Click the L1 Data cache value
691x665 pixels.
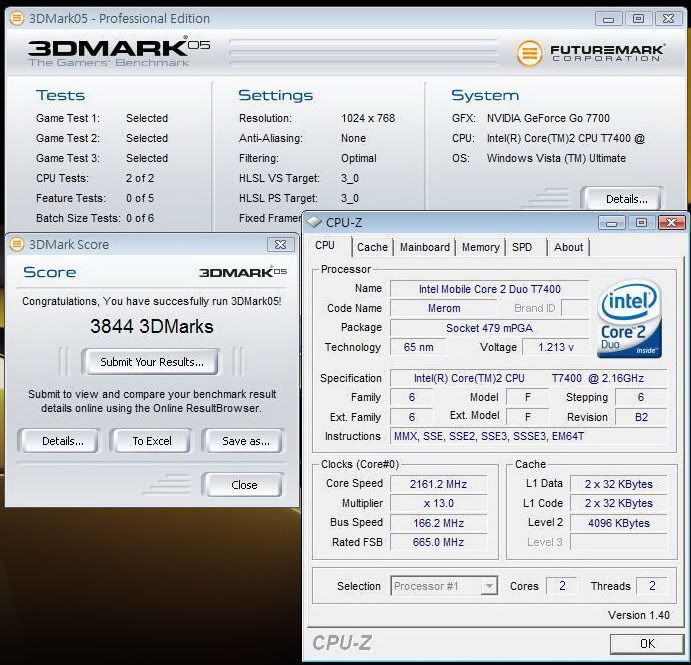[x=618, y=484]
